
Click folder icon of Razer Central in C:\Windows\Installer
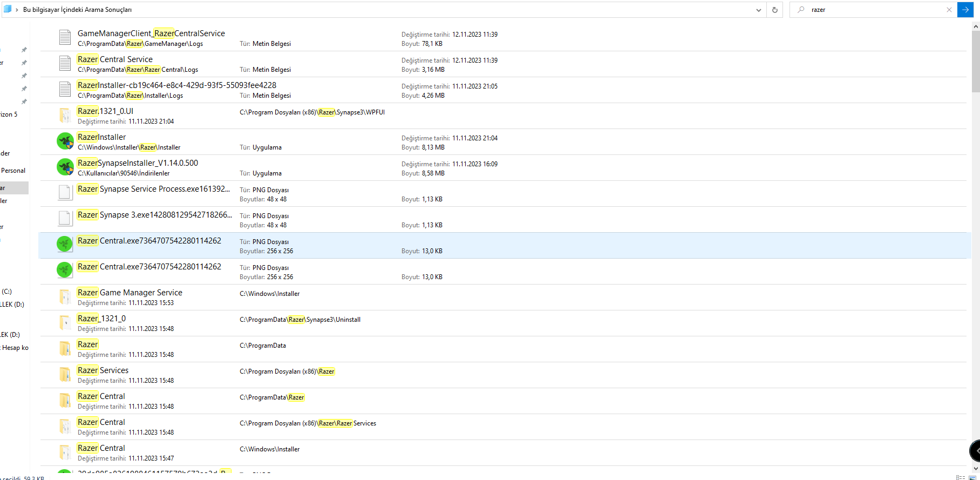click(x=65, y=452)
